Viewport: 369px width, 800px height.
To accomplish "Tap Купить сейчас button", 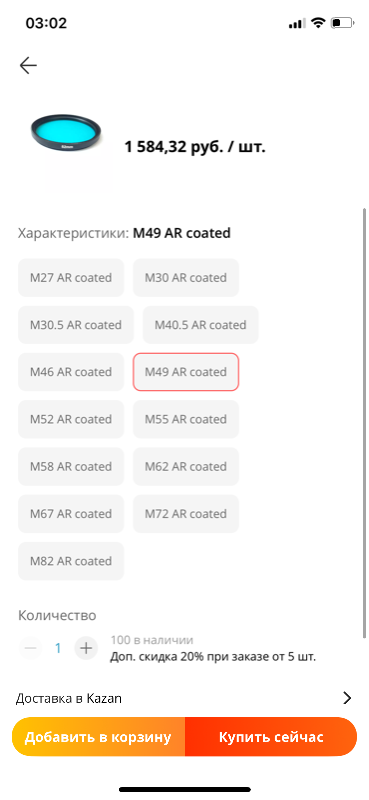I will (271, 737).
